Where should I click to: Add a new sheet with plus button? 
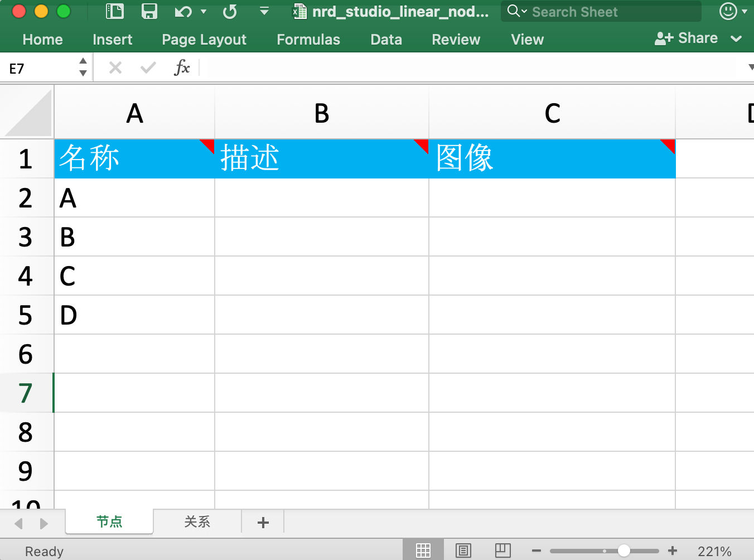click(263, 522)
